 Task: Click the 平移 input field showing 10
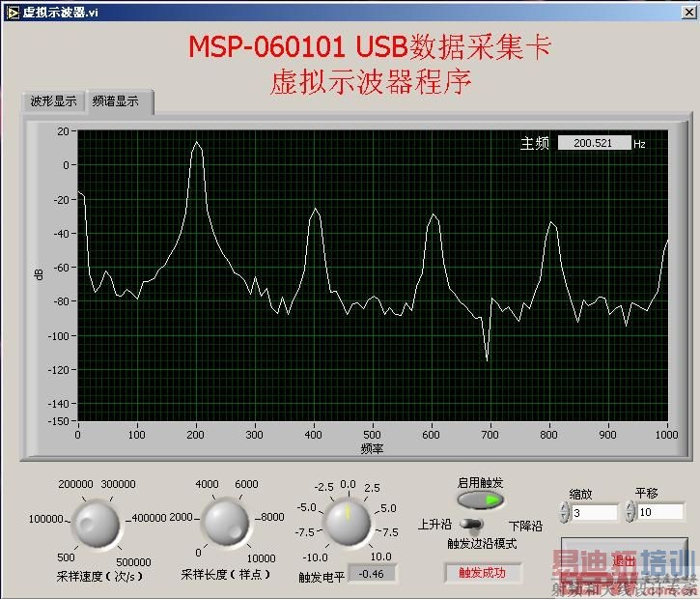click(660, 512)
